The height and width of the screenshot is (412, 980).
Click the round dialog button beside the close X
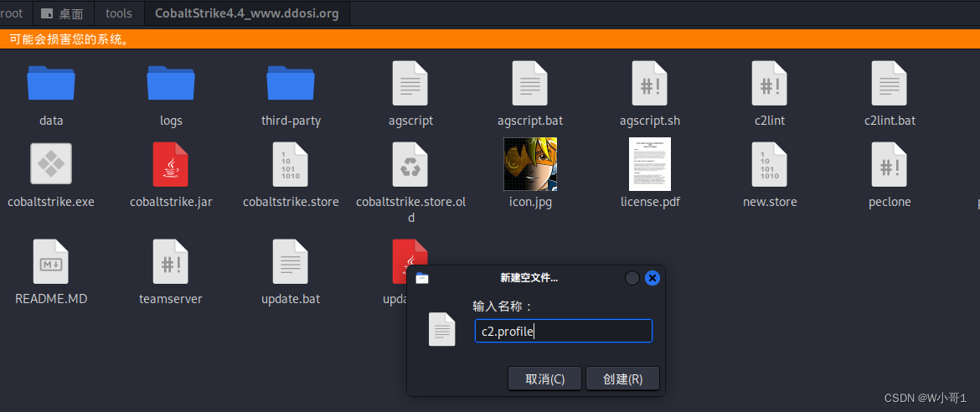(x=632, y=278)
